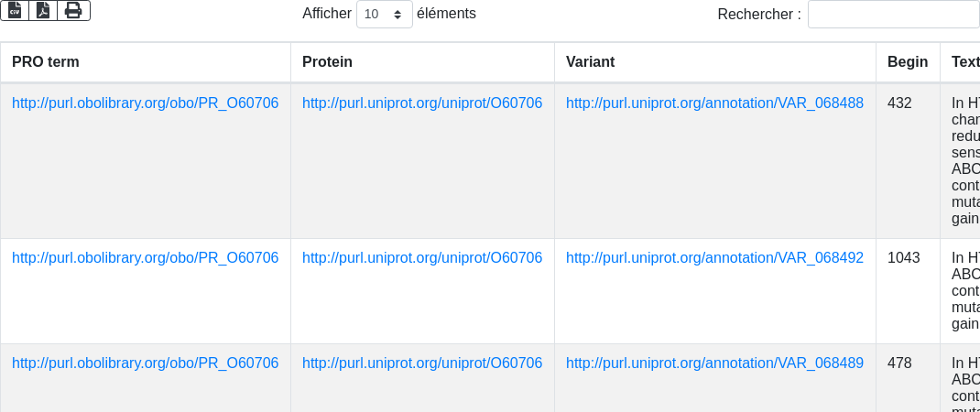Open first row uniprot O60706 protein link

coord(421,103)
